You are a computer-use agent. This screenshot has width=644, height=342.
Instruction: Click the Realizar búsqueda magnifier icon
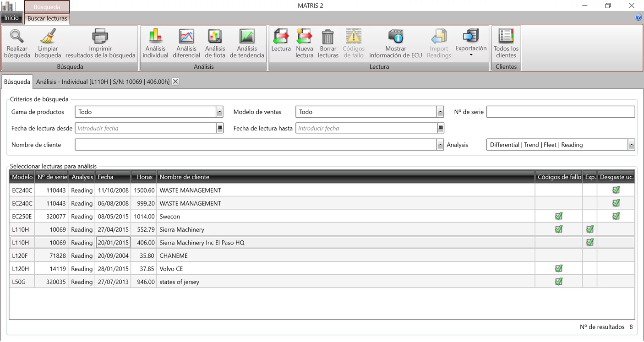[x=17, y=37]
